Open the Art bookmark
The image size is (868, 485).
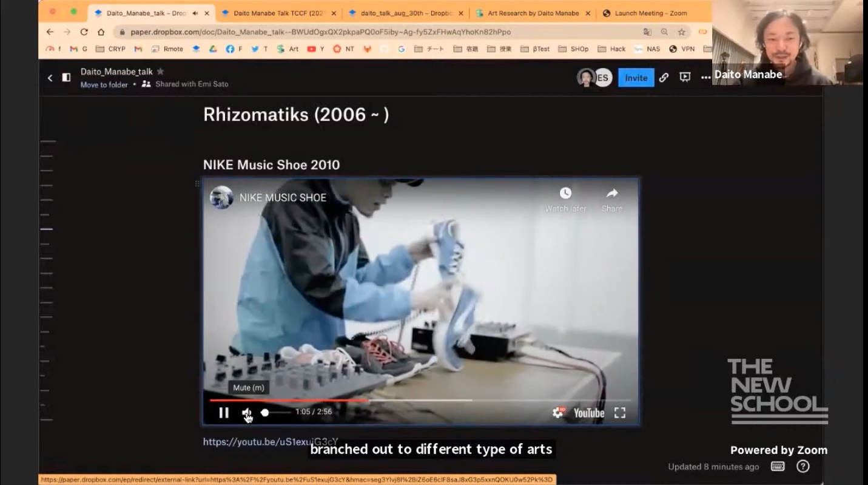pos(288,49)
